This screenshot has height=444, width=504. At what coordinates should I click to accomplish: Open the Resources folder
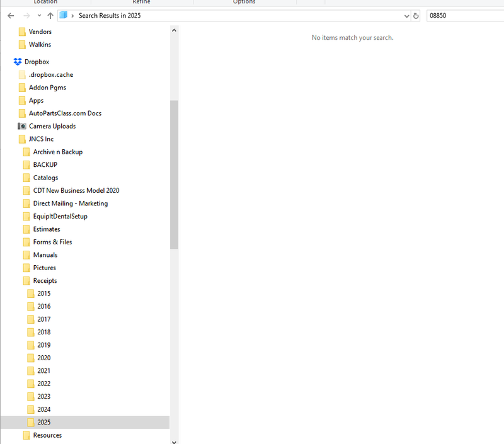point(47,435)
